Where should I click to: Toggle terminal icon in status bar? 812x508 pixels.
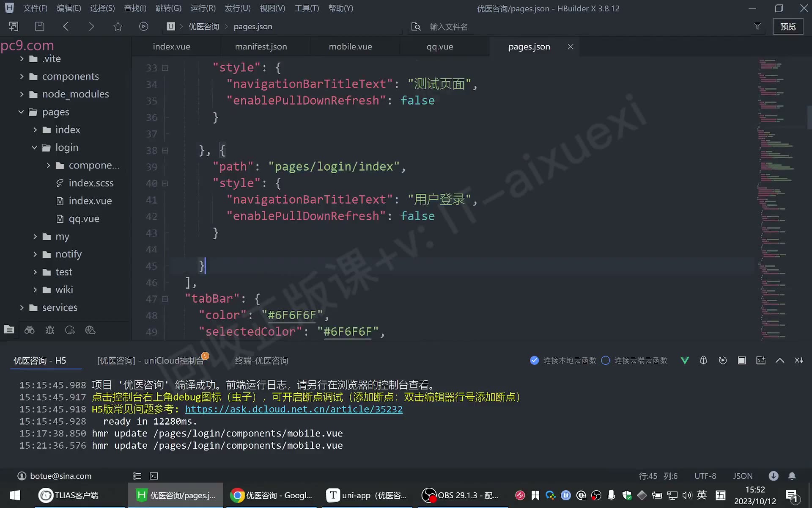pos(154,476)
